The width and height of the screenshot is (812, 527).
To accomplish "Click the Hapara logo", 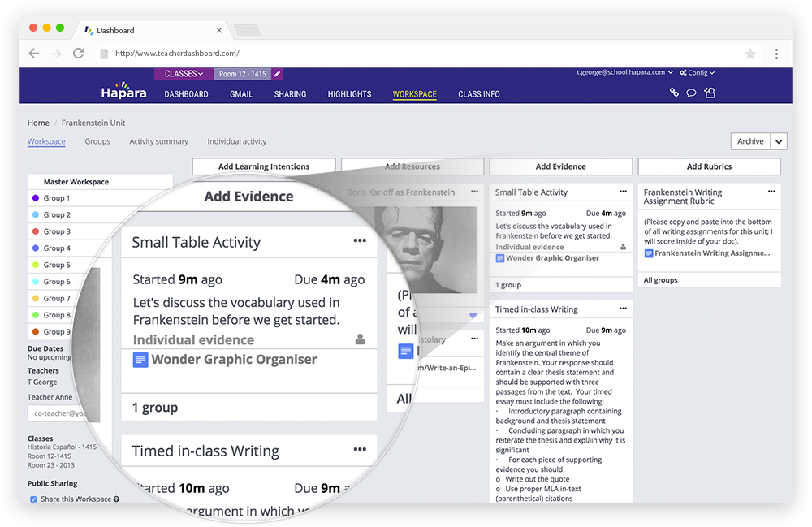I will 123,91.
